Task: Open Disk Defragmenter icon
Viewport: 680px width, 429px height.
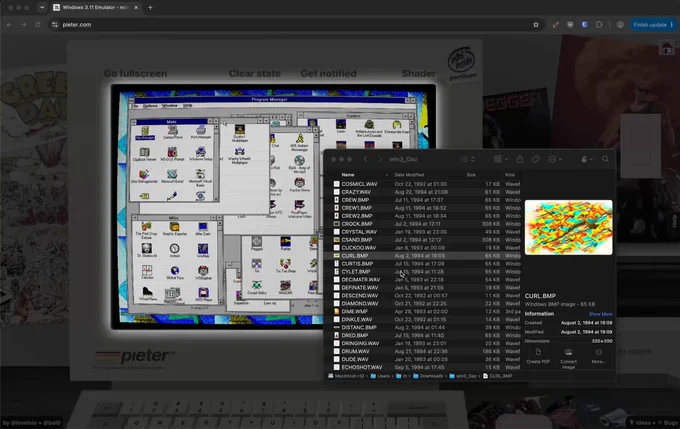Action: (x=144, y=177)
